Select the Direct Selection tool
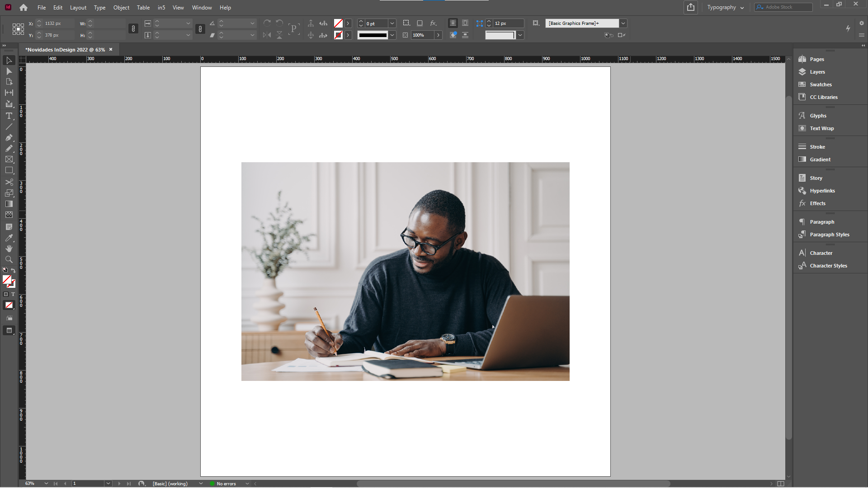Viewport: 868px width, 488px height. coord(9,71)
